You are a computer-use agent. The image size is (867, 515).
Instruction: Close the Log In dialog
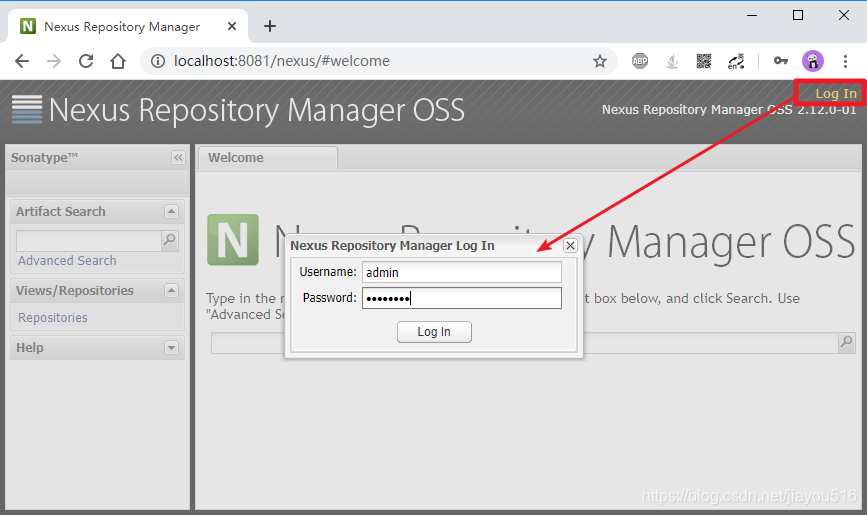click(570, 246)
